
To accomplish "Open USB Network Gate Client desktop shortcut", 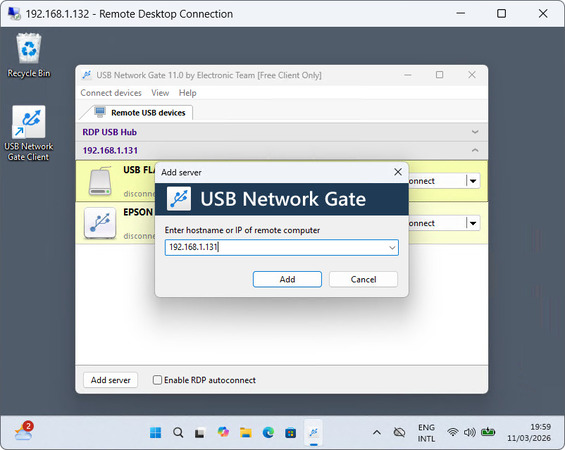I will (28, 133).
